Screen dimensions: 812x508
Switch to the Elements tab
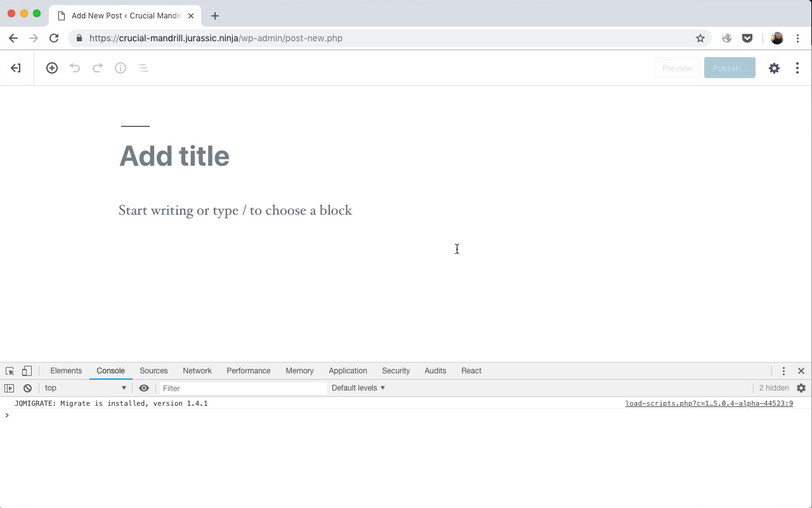pyautogui.click(x=66, y=371)
